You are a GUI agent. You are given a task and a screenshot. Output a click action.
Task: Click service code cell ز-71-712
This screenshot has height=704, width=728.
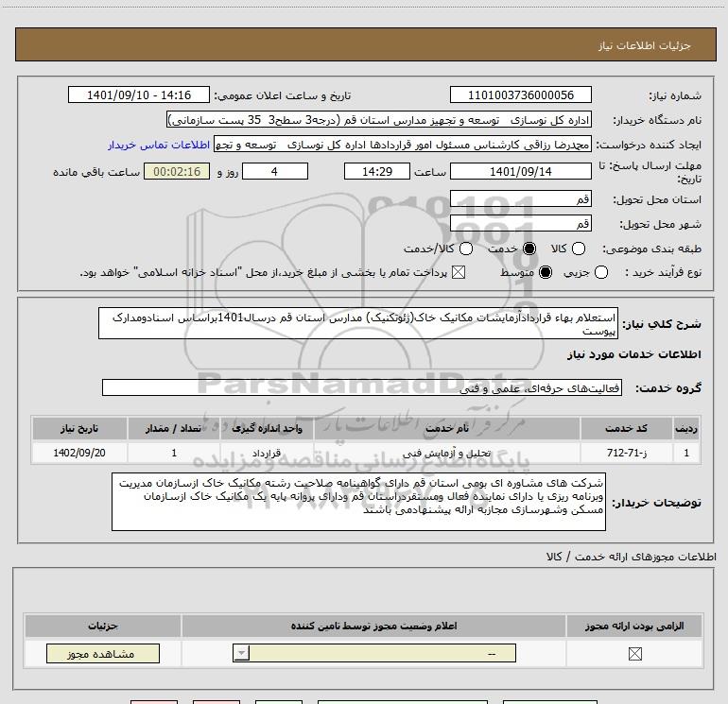[x=626, y=453]
